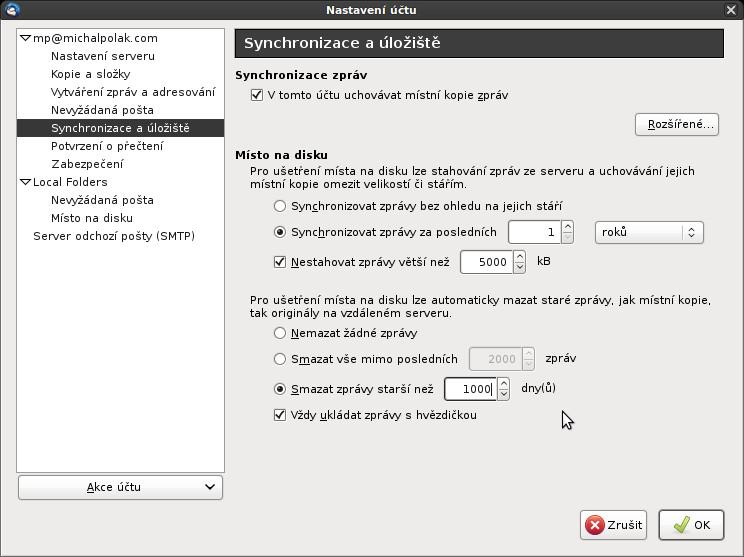
Task: Select Smazat vše mimo posledních radio button
Action: [x=280, y=358]
